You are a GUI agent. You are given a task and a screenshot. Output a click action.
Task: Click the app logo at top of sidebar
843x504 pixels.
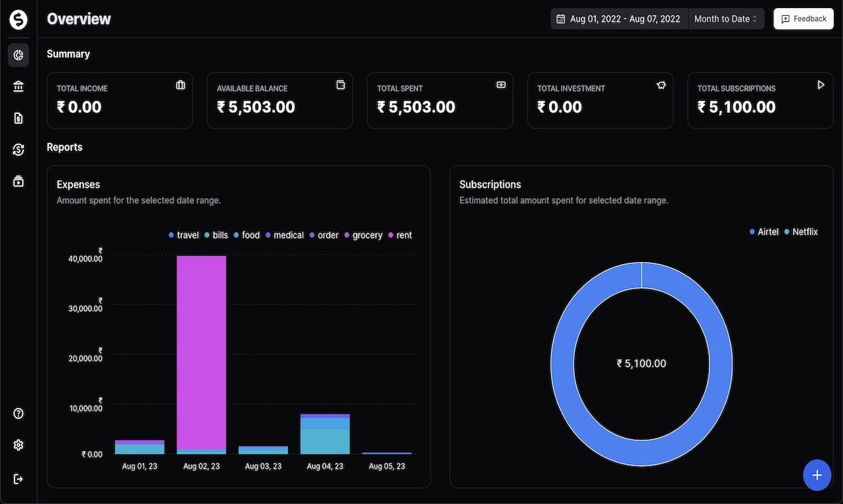[19, 20]
